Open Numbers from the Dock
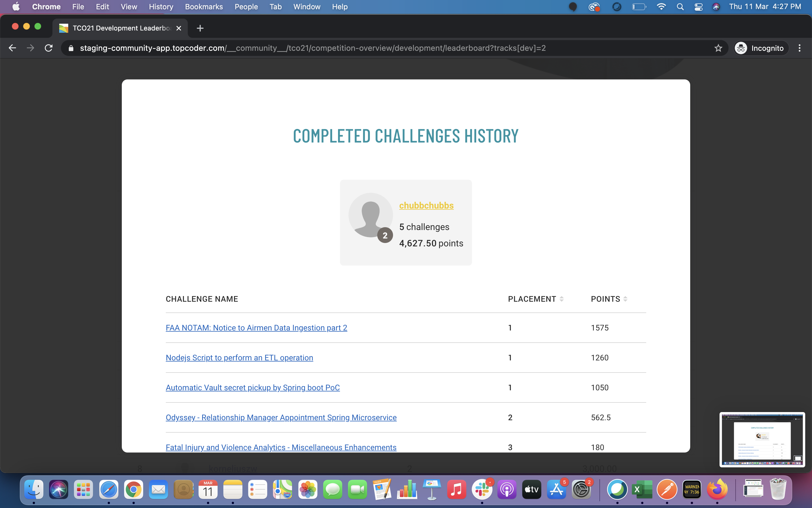 coord(407,490)
